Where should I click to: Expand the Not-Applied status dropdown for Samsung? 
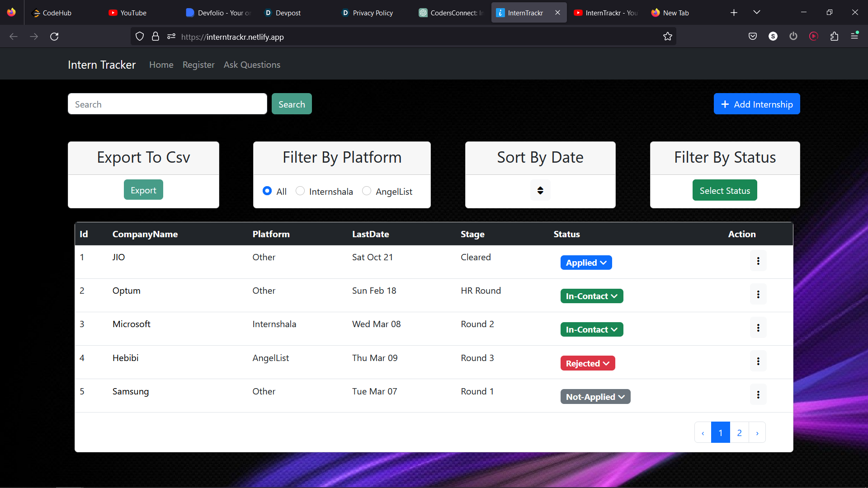(x=595, y=397)
